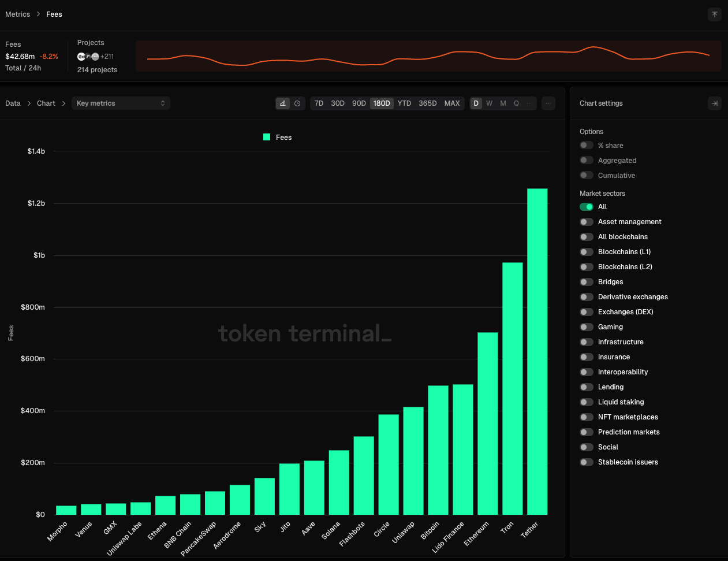Open the Key metrics dropdown
Screen dimensions: 728x561
tap(121, 103)
